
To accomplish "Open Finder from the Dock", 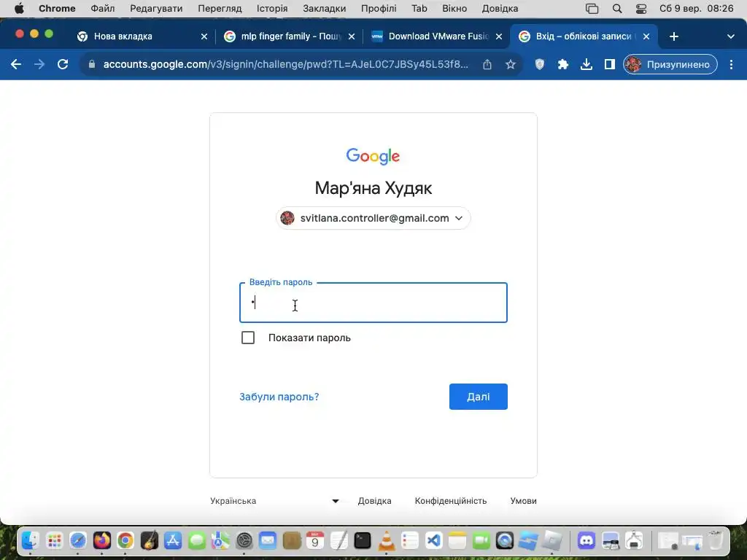I will tap(30, 540).
